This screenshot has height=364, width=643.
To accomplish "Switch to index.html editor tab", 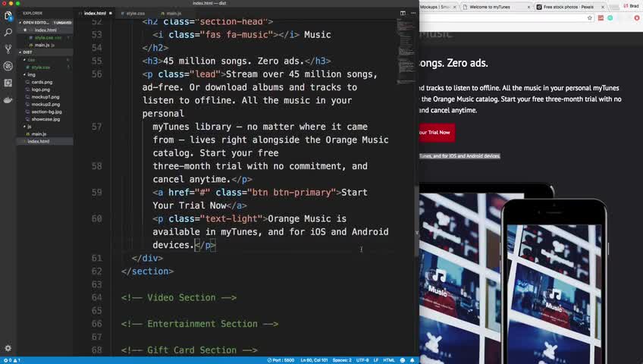I will pos(95,13).
